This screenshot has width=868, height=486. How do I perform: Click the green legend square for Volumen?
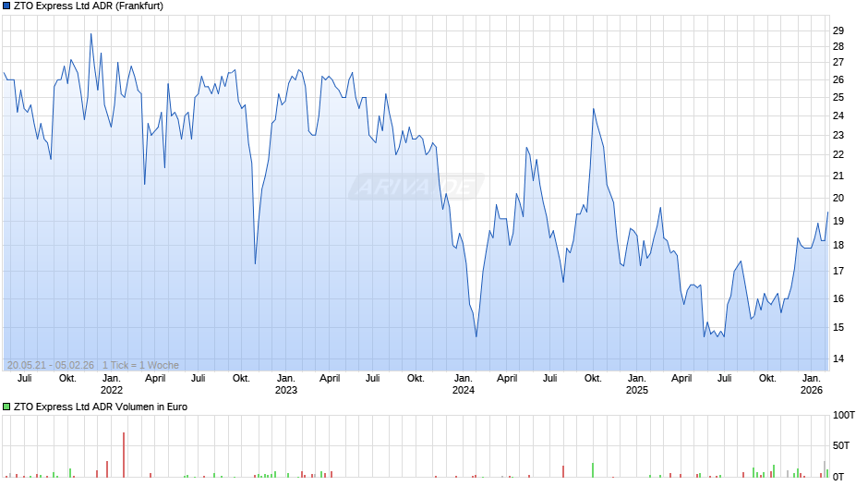[6, 407]
